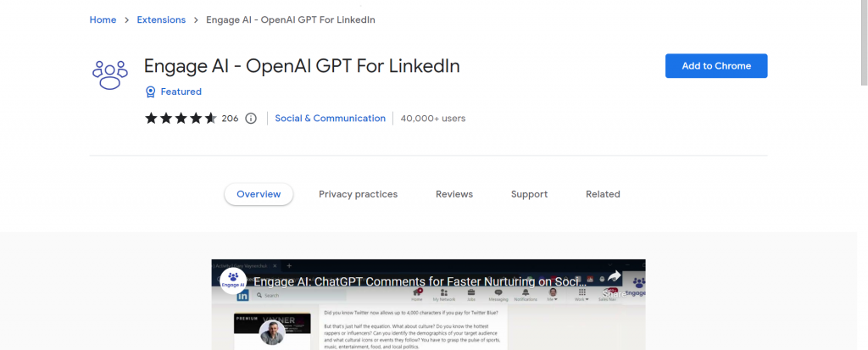Click the video title Engage AI: ChatGPT Comments
Screen dimensions: 868x350
420,281
